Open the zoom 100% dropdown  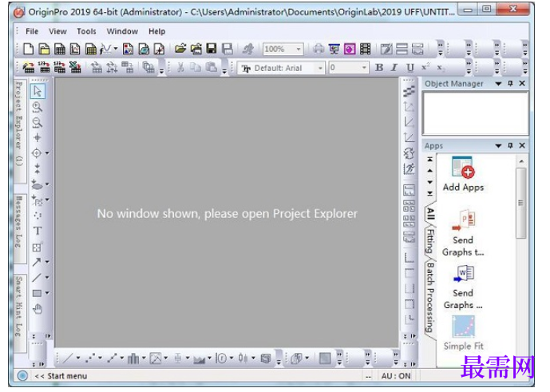pyautogui.click(x=299, y=49)
